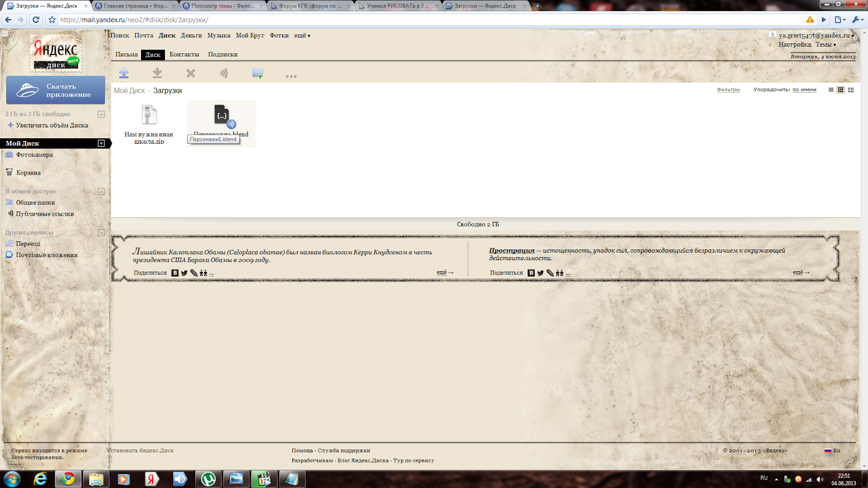868x488 pixels.
Task: Open Почтовые вложения in sidebar
Action: click(47, 255)
